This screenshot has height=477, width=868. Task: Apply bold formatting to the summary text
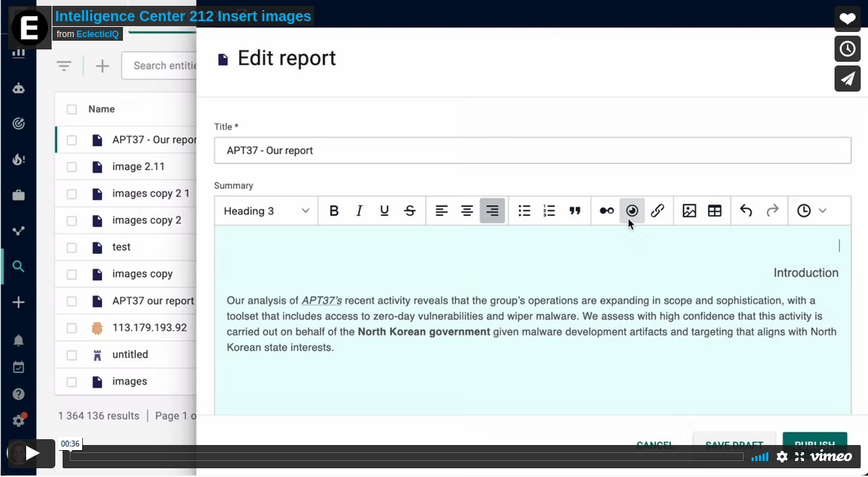(334, 210)
